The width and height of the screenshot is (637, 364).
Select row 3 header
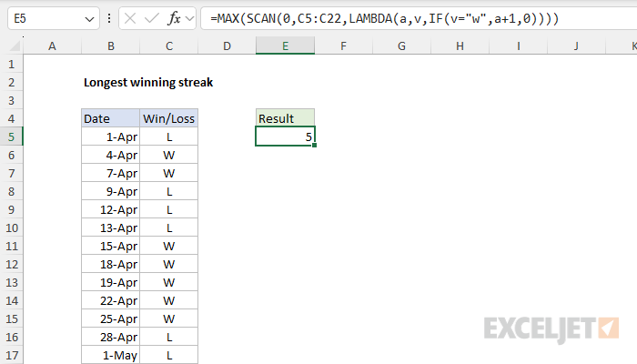[x=11, y=100]
